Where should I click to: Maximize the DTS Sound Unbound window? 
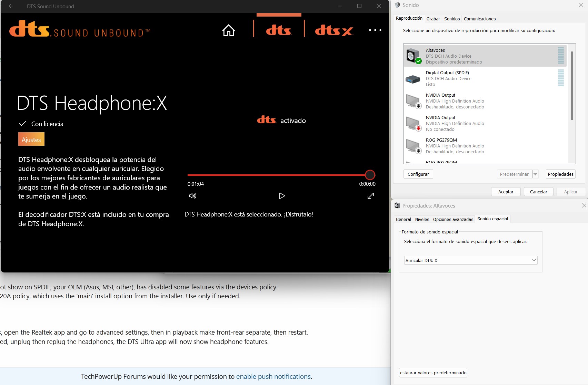coord(359,6)
